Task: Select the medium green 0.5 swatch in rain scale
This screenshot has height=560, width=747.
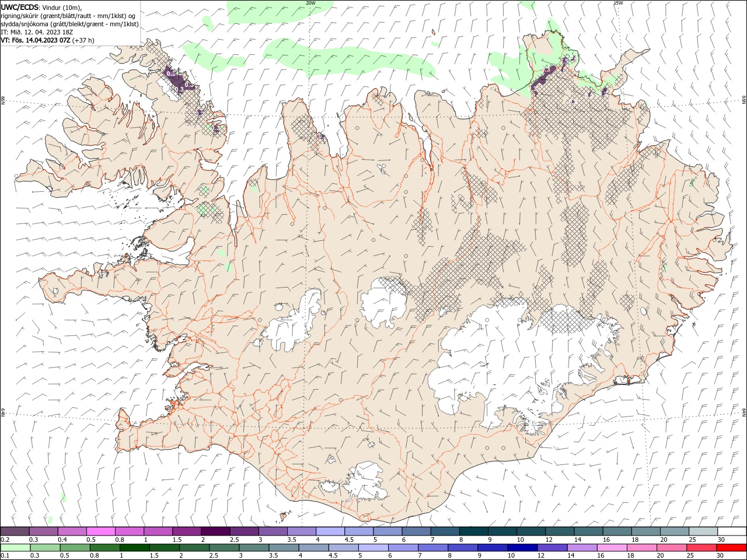Action: pyautogui.click(x=75, y=548)
